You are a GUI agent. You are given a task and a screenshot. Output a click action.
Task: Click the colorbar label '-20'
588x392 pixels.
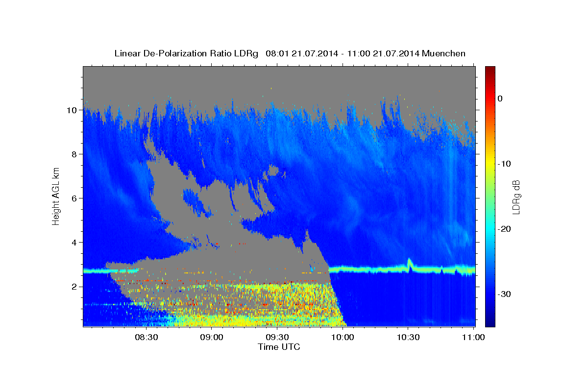point(505,229)
